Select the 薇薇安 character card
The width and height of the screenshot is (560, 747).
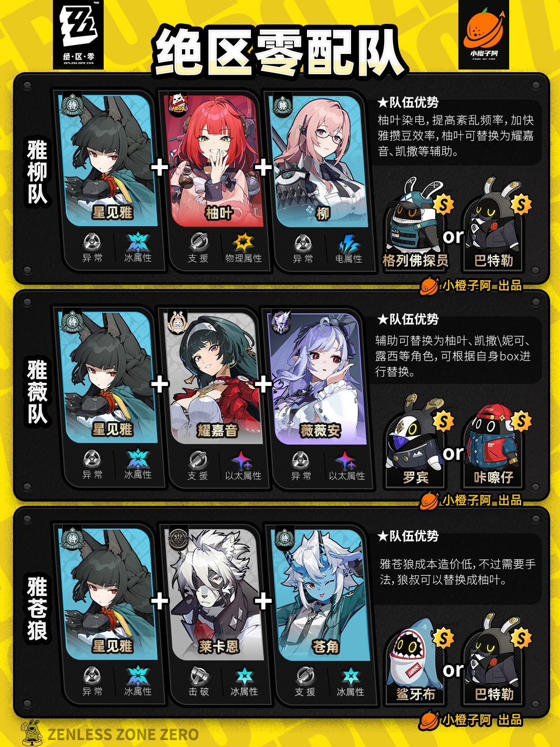pyautogui.click(x=319, y=379)
